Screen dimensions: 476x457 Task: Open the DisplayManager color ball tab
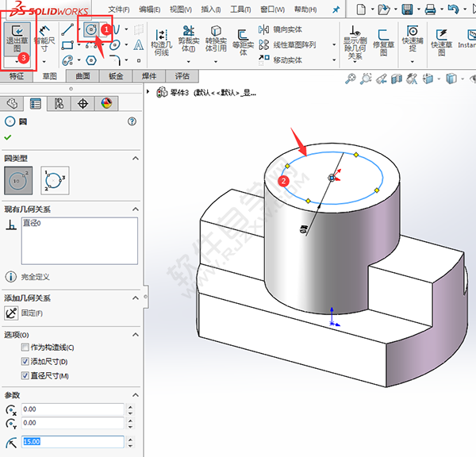point(106,104)
